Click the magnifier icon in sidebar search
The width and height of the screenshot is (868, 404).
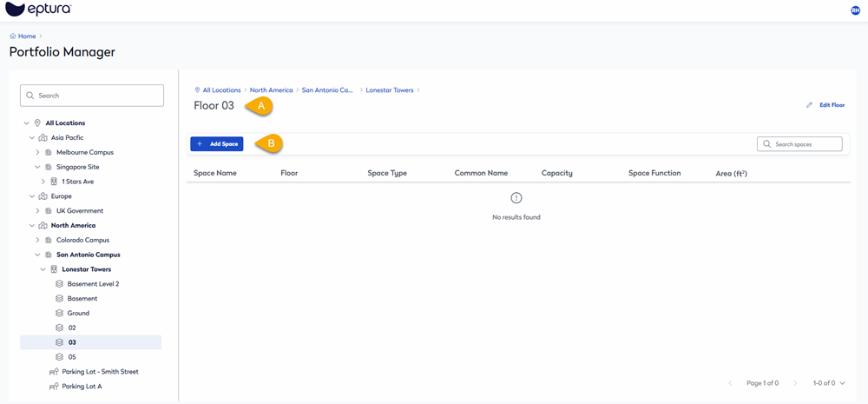pyautogui.click(x=30, y=96)
